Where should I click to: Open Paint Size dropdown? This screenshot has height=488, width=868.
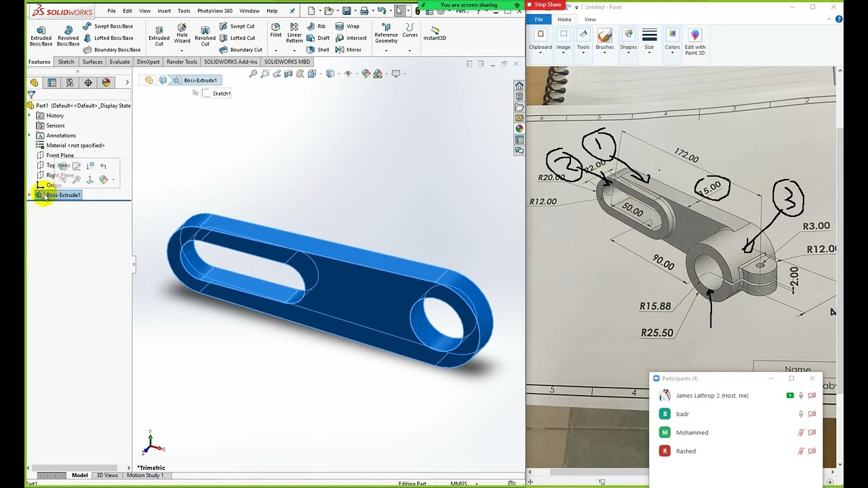tap(649, 41)
